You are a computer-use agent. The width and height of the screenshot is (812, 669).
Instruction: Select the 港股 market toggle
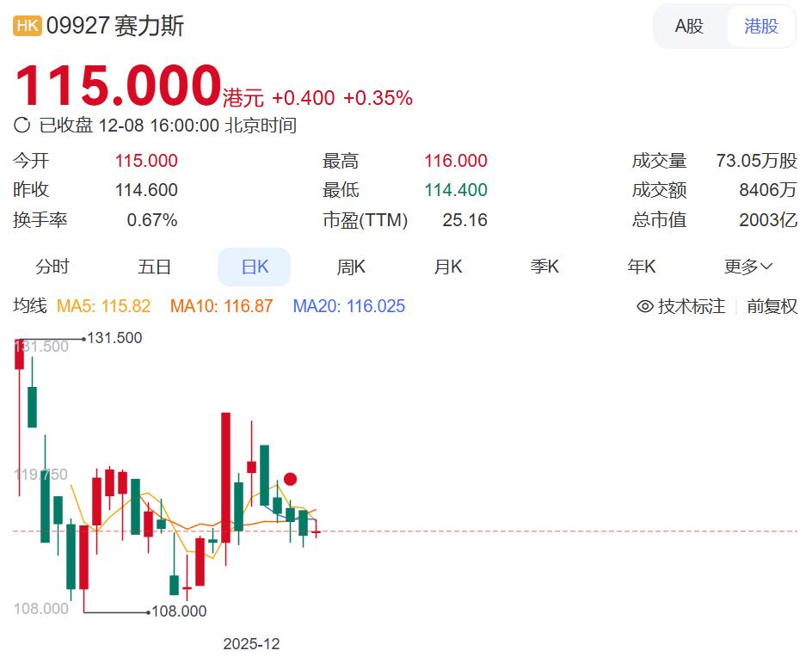coord(761,26)
